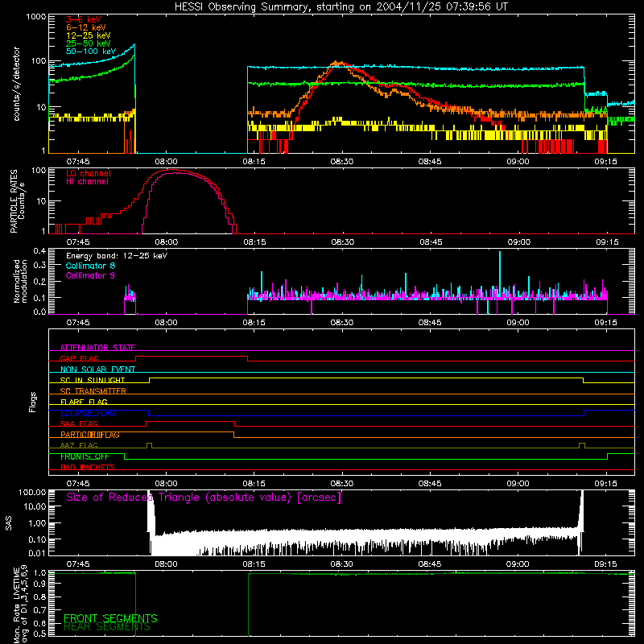Pick the cyan 50-100 keV legend entry
This screenshot has height=644, width=644.
coord(90,52)
